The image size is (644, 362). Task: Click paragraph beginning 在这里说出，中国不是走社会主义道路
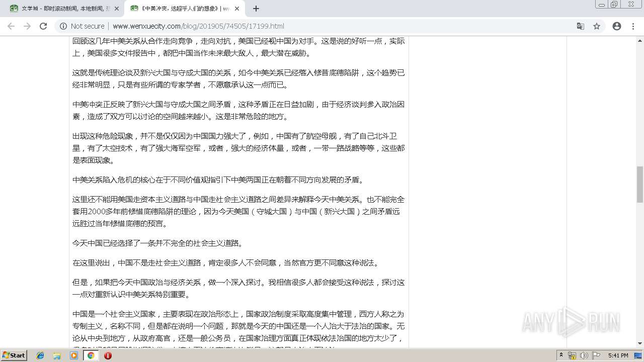(x=226, y=263)
